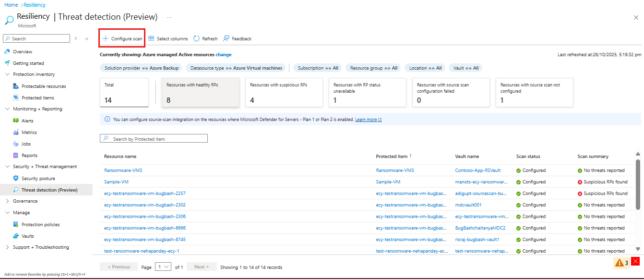Close the Threat detection pane

pyautogui.click(x=636, y=17)
